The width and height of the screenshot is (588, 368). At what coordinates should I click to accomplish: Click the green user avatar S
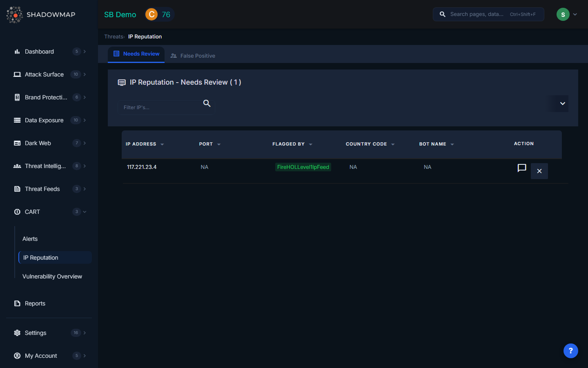click(563, 14)
